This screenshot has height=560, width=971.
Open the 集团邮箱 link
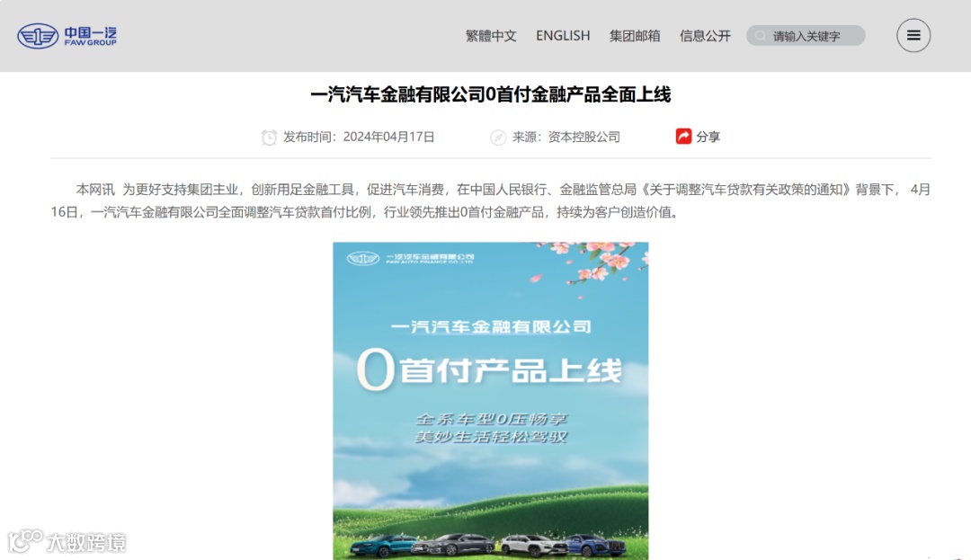635,36
